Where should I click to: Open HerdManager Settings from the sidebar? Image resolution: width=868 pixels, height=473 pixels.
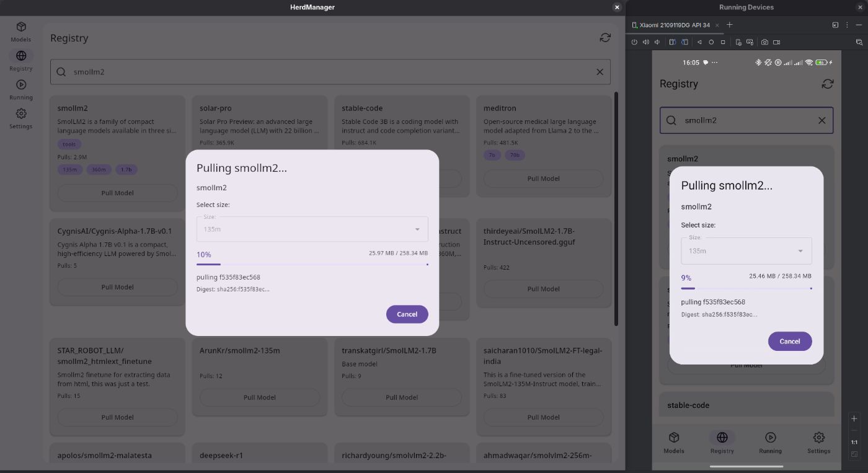click(20, 118)
